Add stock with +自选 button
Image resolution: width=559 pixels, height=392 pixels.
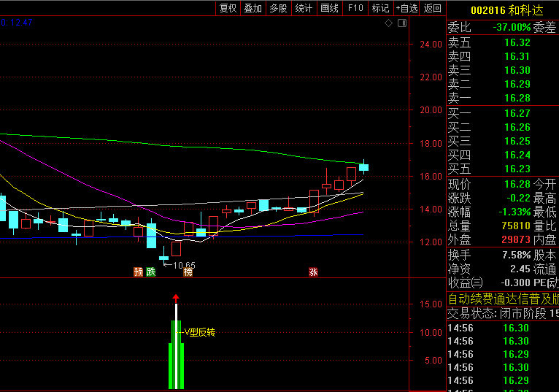(x=406, y=8)
